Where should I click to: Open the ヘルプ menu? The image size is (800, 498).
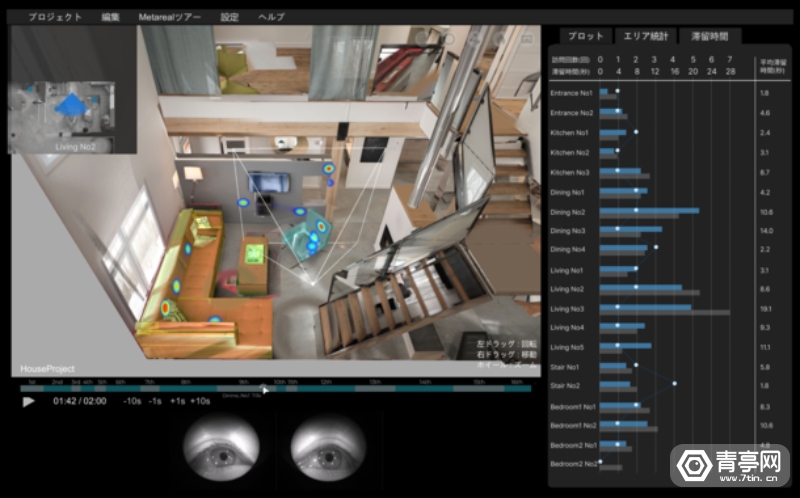(x=271, y=17)
